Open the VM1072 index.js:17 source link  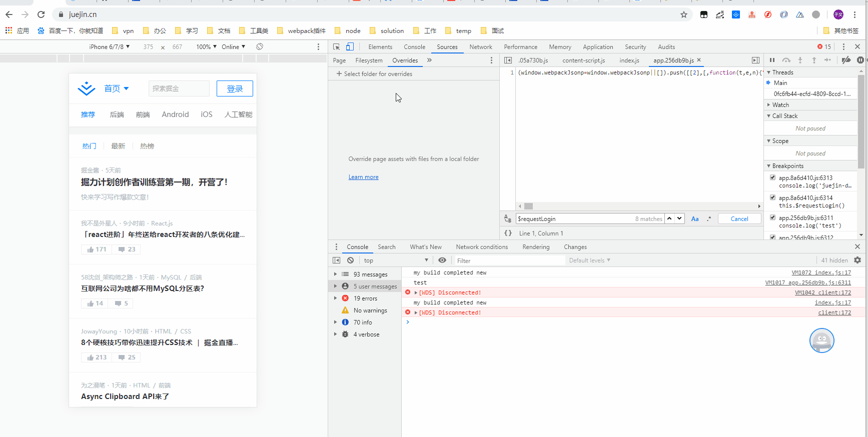(821, 272)
